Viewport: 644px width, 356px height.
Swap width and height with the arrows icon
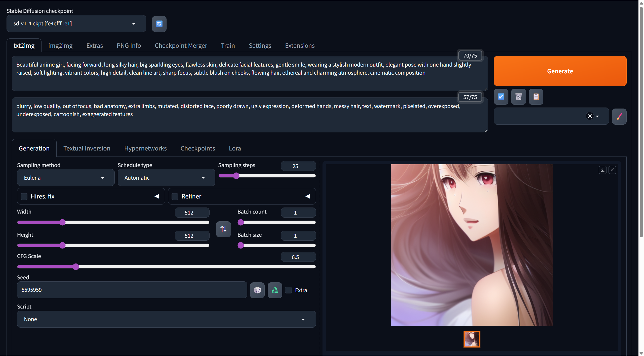(x=223, y=229)
